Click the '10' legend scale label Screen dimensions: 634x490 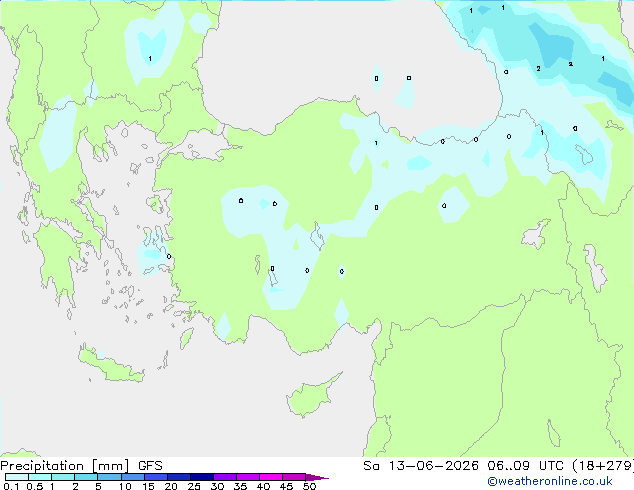point(125,486)
